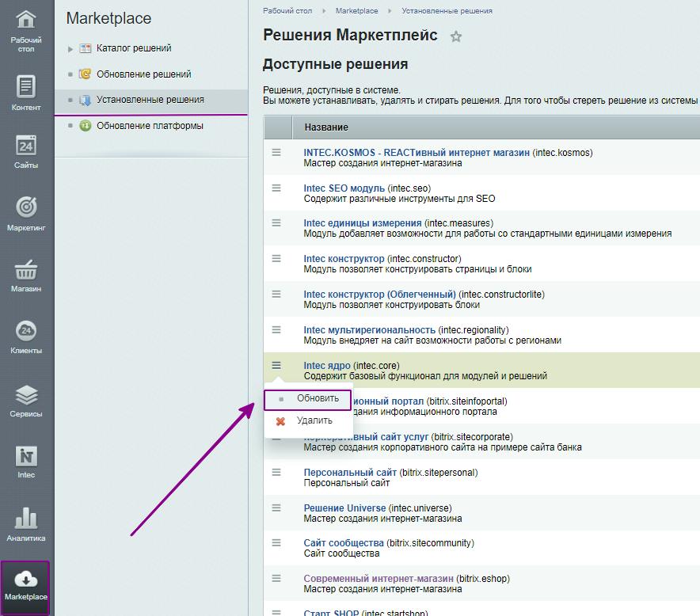Image resolution: width=700 pixels, height=616 pixels.
Task: Open row menu for INTEC.KOSMOS solution
Action: [276, 152]
